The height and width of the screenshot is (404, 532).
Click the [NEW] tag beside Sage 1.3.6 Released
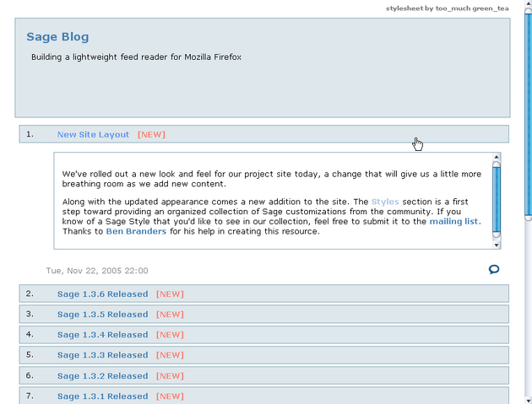[170, 294]
